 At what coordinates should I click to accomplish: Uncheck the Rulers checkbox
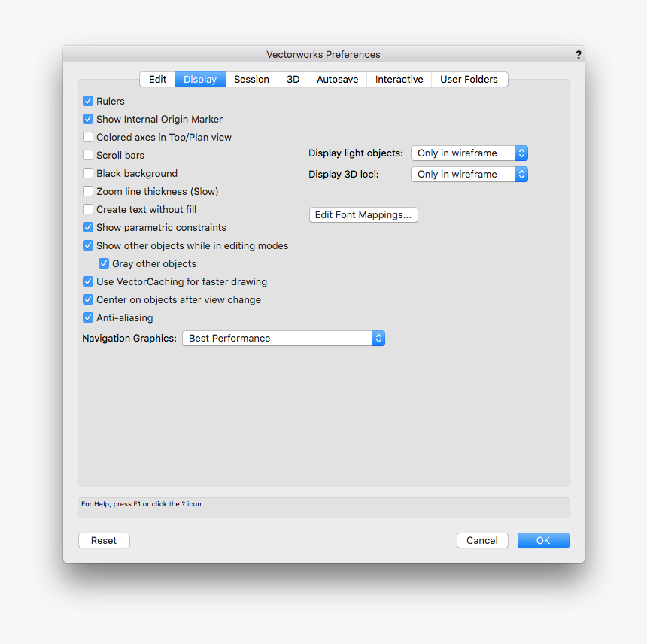pyautogui.click(x=88, y=101)
